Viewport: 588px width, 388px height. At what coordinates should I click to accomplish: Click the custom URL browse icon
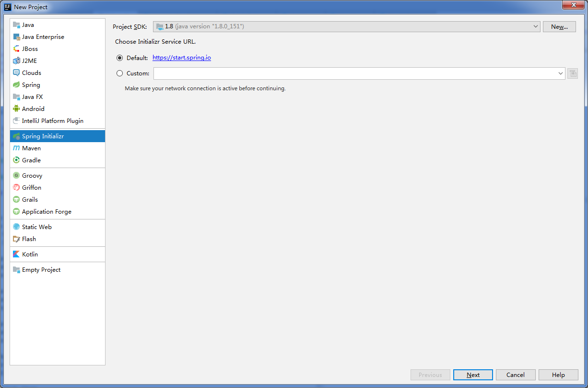click(x=573, y=73)
